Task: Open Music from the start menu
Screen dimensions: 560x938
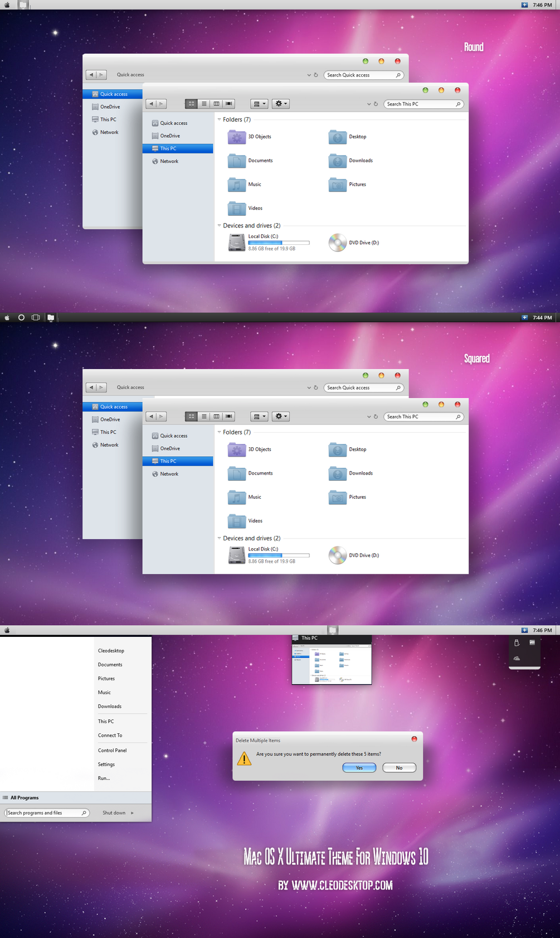Action: pos(104,693)
